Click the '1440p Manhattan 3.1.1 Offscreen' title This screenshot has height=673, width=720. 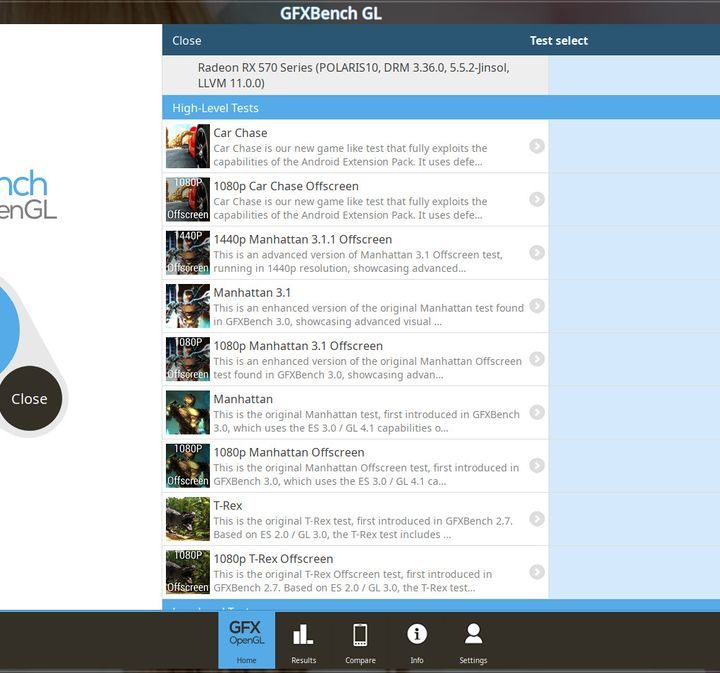pyautogui.click(x=303, y=240)
